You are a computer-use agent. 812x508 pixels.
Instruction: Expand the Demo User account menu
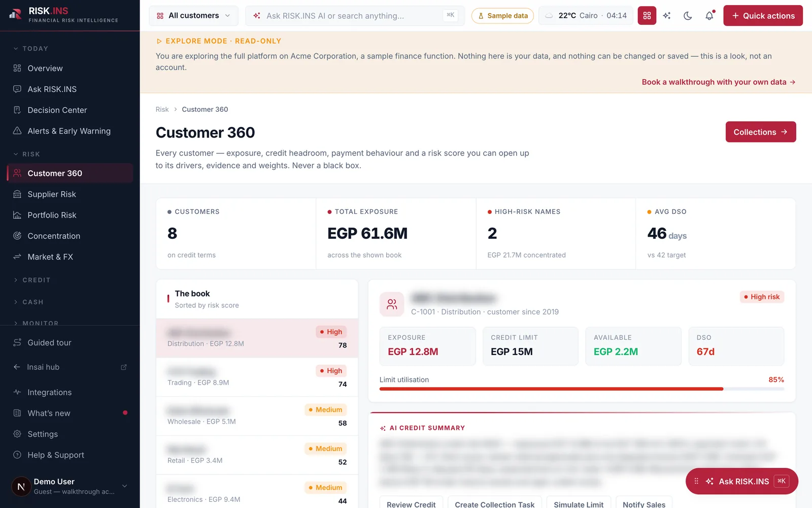[70, 486]
